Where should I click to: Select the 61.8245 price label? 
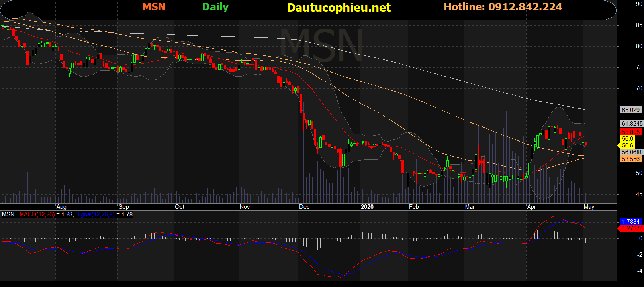tap(632, 124)
